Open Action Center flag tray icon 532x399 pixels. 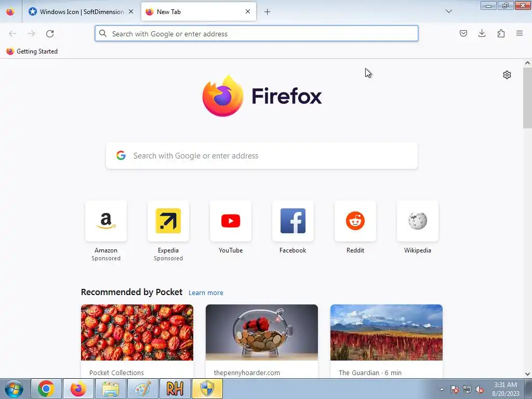click(455, 389)
